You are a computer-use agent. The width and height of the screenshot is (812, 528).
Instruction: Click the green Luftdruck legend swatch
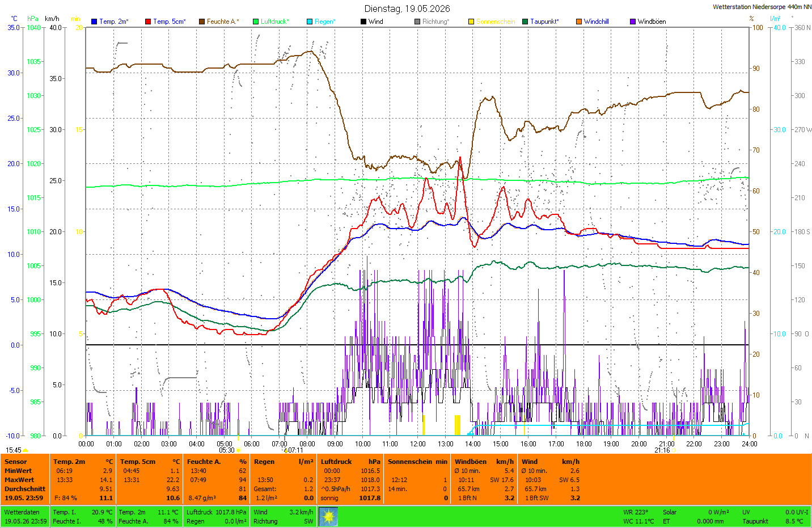point(256,22)
